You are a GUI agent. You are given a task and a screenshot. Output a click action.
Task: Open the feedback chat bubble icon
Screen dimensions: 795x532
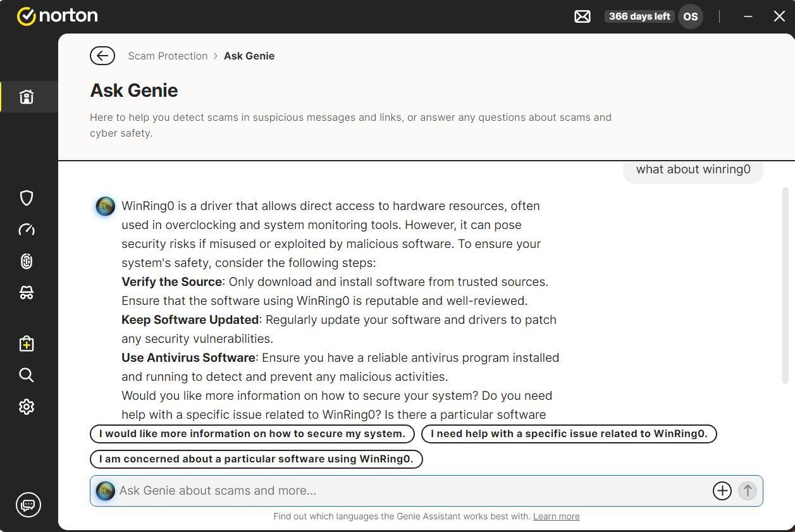point(28,505)
